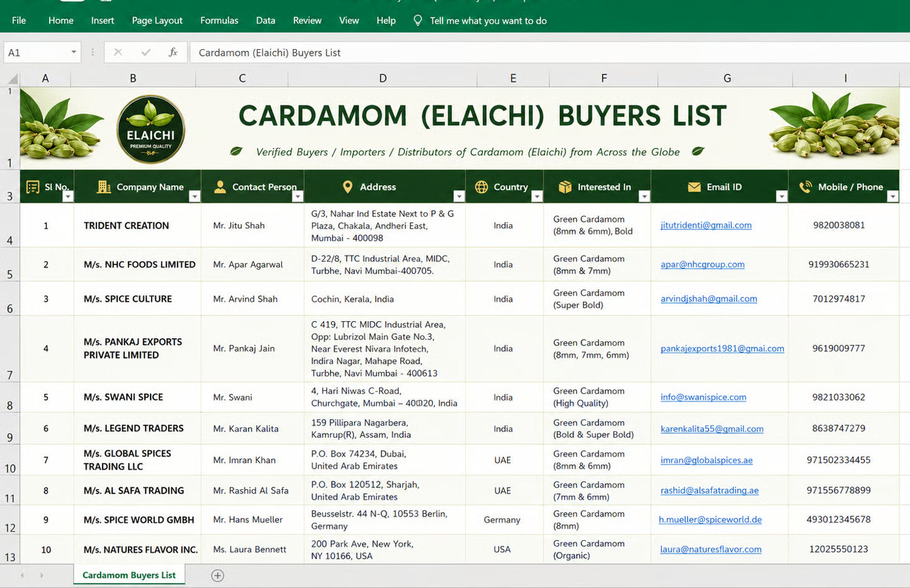Open imran@globalspices.ae email link
Viewport: 910px width, 588px height.
[707, 460]
